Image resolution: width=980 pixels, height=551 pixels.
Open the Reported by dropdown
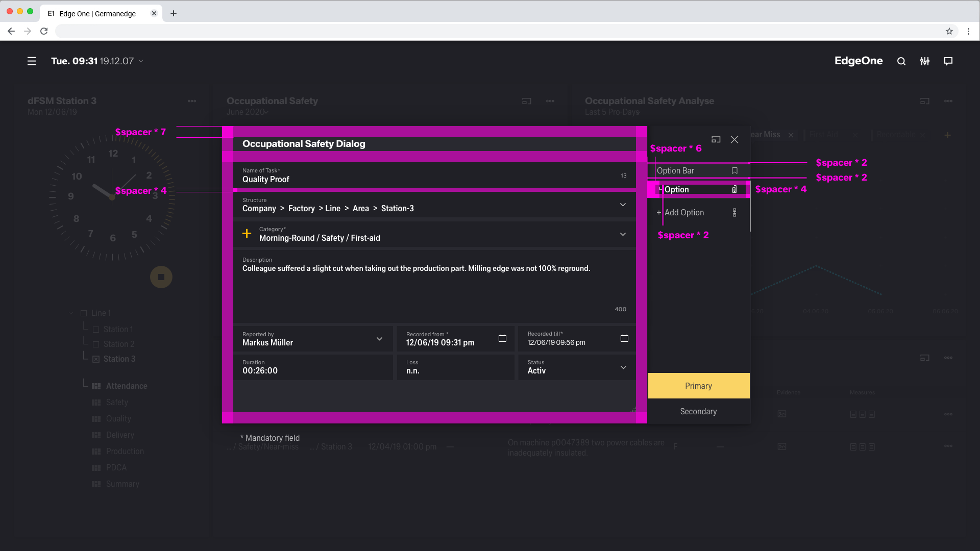379,339
